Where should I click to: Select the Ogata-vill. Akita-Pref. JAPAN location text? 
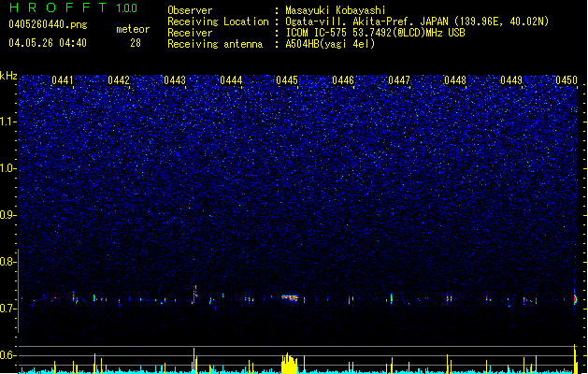(417, 22)
